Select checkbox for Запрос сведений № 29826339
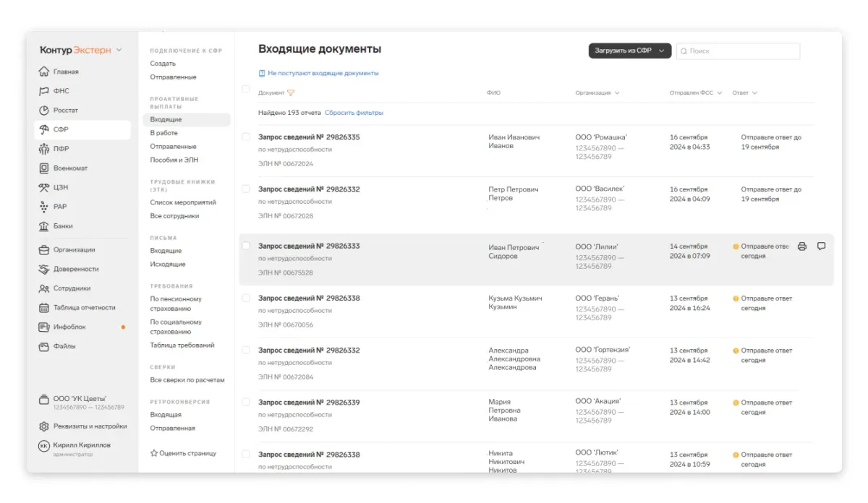Screen dimensions: 868x503 (x=246, y=402)
